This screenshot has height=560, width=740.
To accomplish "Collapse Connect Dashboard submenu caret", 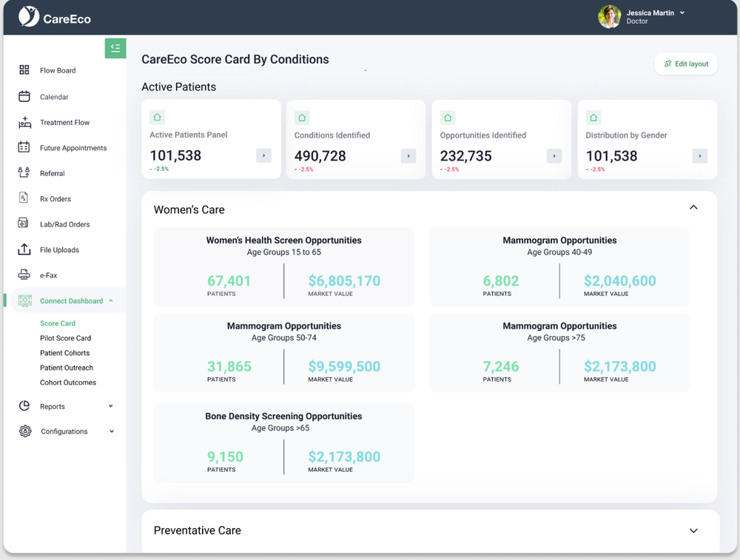I will point(111,300).
